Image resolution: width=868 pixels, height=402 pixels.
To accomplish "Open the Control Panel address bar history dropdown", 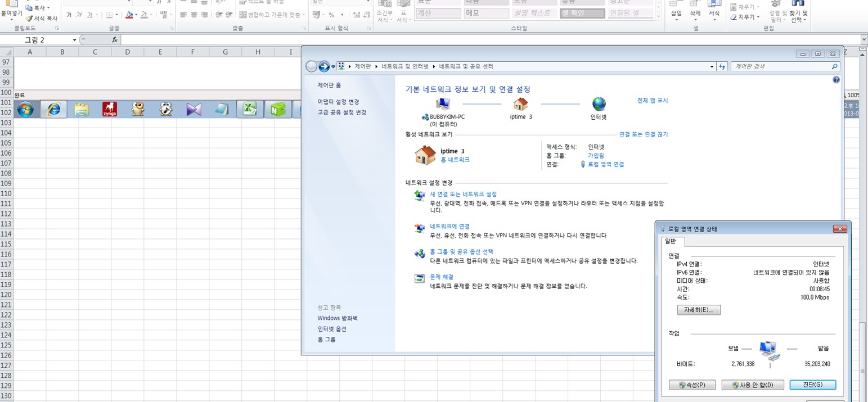I will click(713, 66).
